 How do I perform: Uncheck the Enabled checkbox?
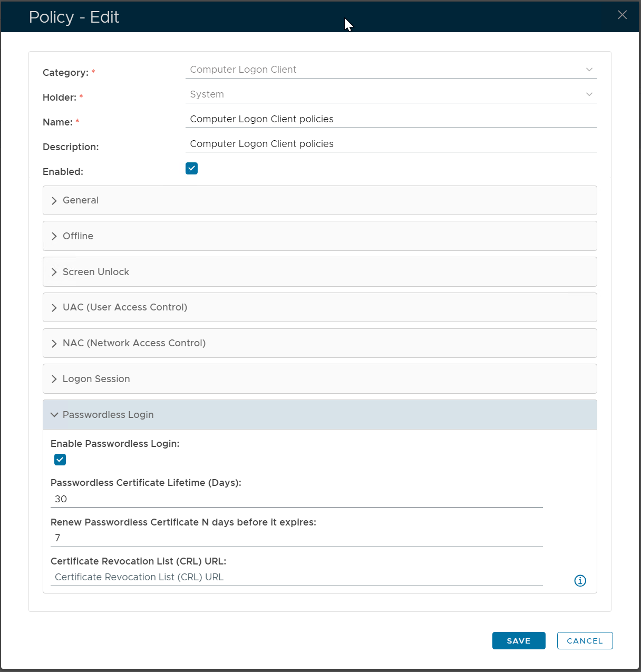(191, 169)
